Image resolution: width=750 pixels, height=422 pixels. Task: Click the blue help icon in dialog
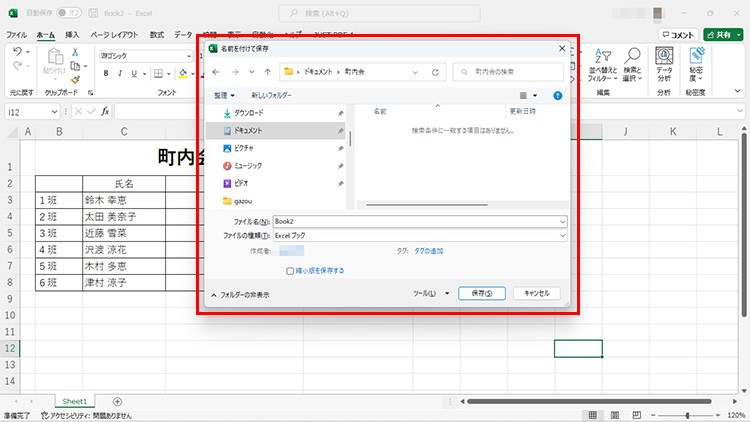click(x=558, y=96)
